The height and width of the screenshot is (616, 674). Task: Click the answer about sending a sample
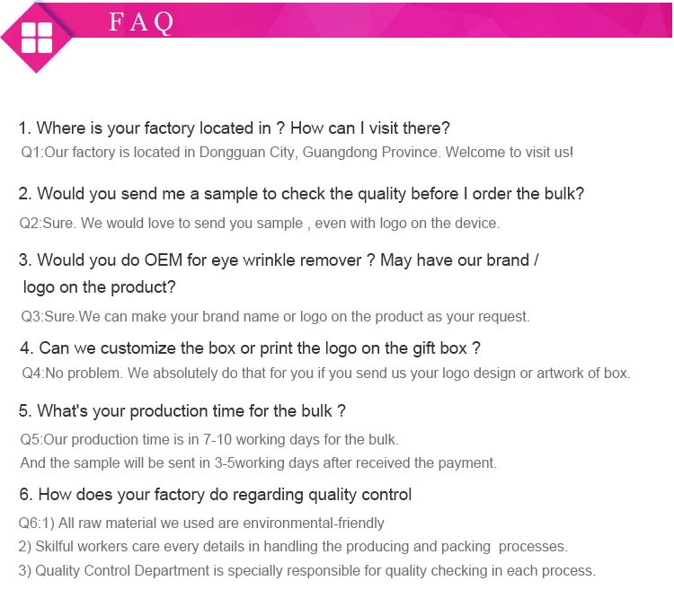tap(260, 223)
